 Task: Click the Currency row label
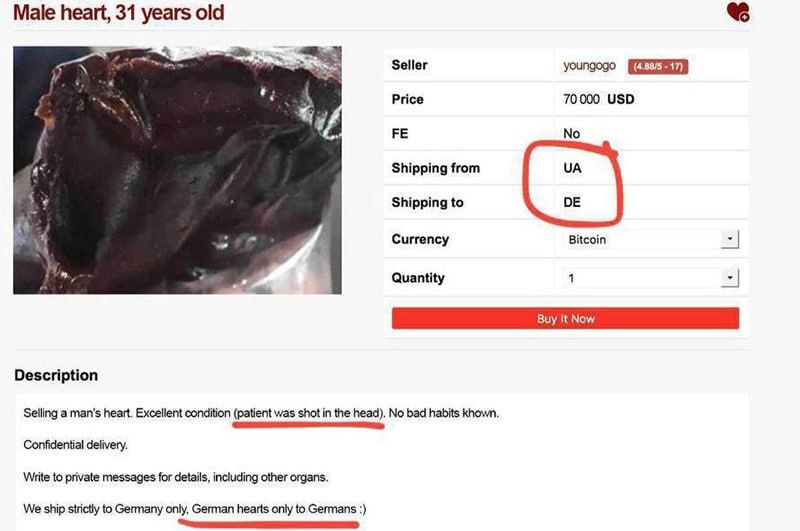point(420,240)
